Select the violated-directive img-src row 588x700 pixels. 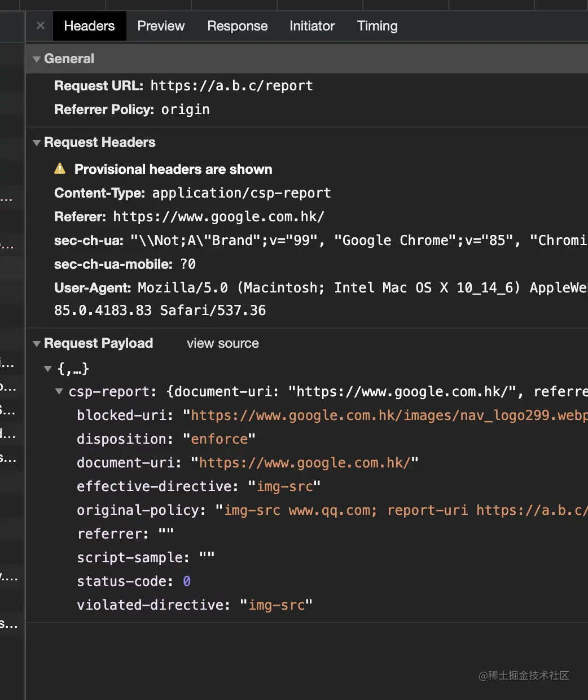coord(195,605)
